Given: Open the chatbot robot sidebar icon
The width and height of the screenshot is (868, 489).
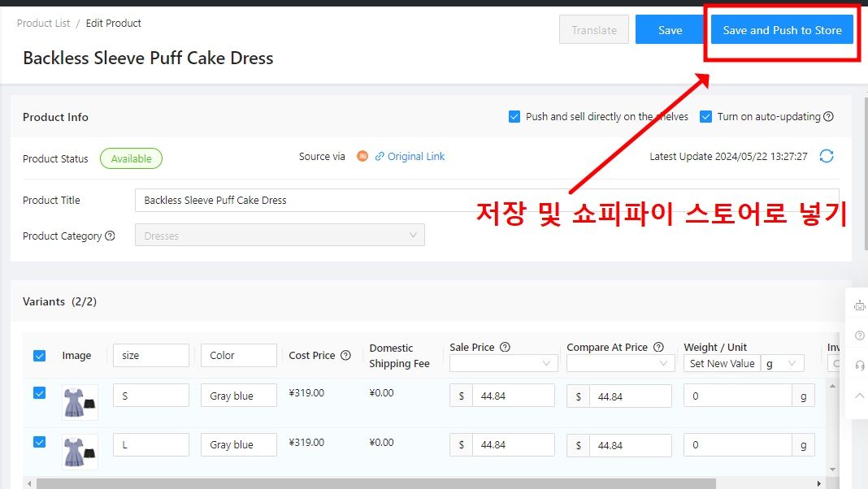Looking at the screenshot, I should pos(860,305).
